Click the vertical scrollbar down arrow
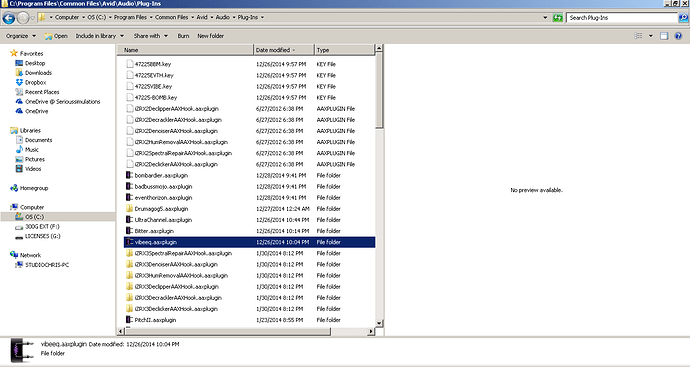The height and width of the screenshot is (367, 690). (379, 323)
